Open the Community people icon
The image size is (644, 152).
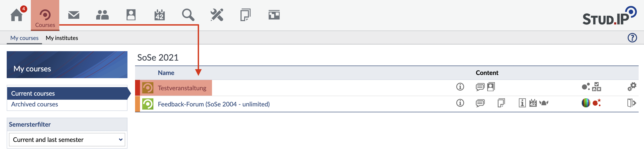pyautogui.click(x=102, y=15)
